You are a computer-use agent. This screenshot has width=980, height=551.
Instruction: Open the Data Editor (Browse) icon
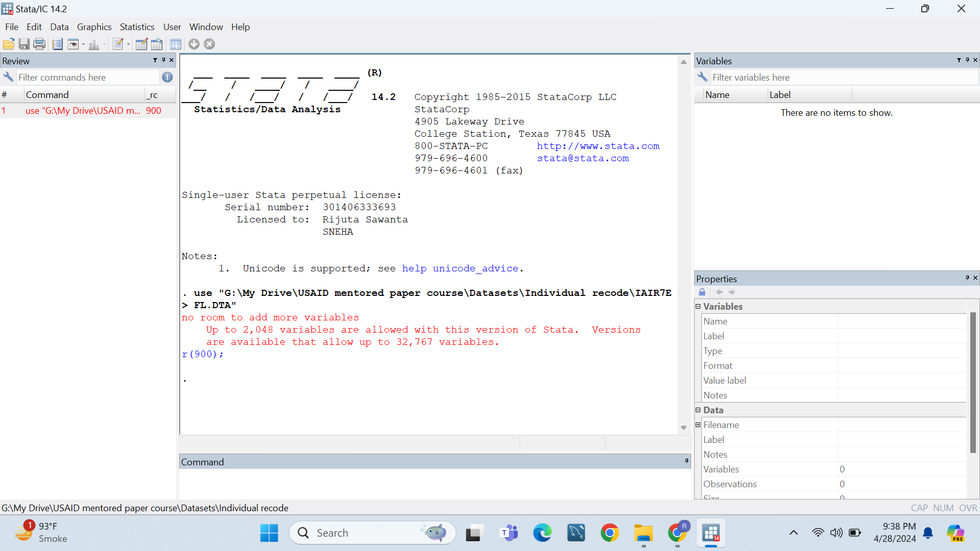point(157,44)
